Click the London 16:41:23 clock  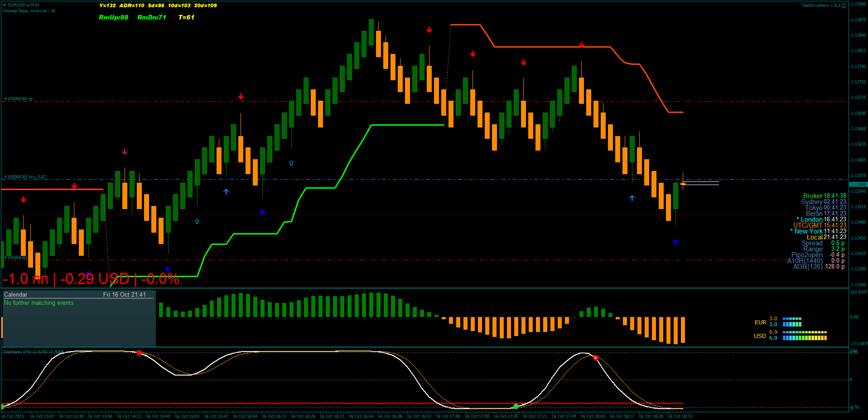pyautogui.click(x=821, y=220)
